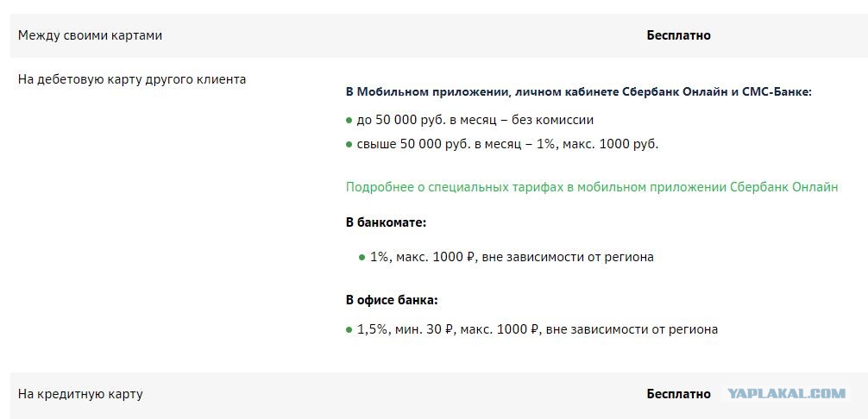868x419 pixels.
Task: Click 'Бесплатно' in the own cards row
Action: [x=679, y=35]
